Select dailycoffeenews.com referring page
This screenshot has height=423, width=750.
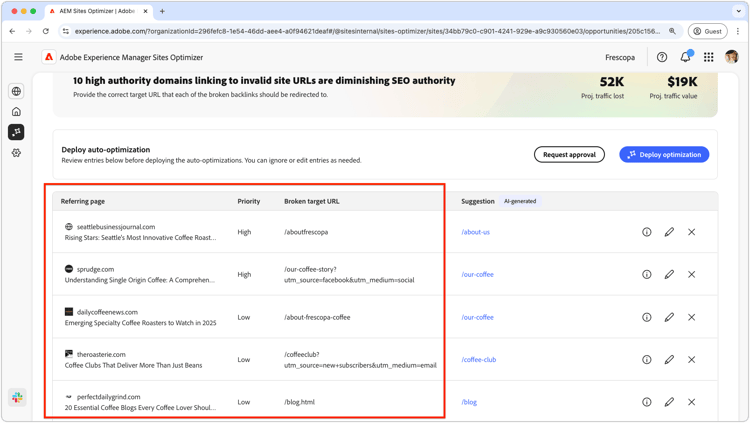pyautogui.click(x=107, y=312)
